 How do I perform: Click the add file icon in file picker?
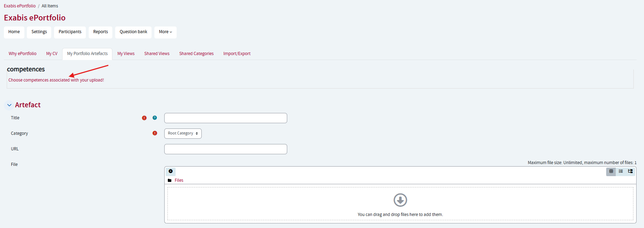(171, 171)
